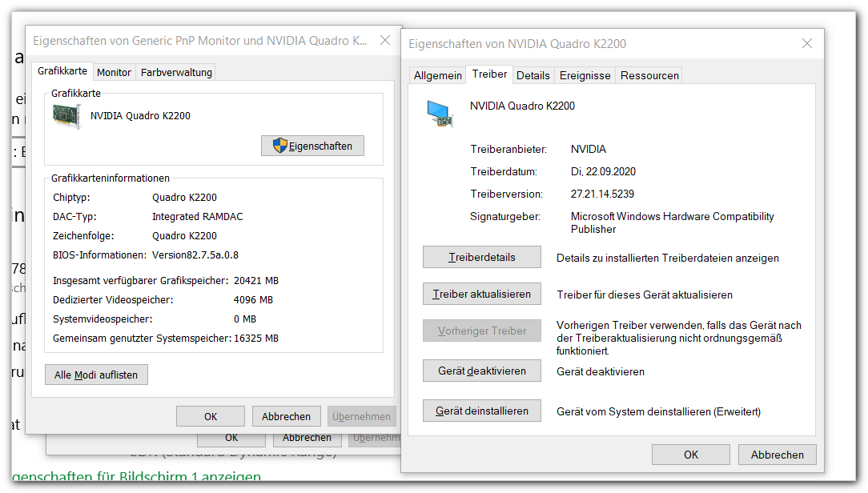Switch to the Monitor tab

(x=114, y=73)
